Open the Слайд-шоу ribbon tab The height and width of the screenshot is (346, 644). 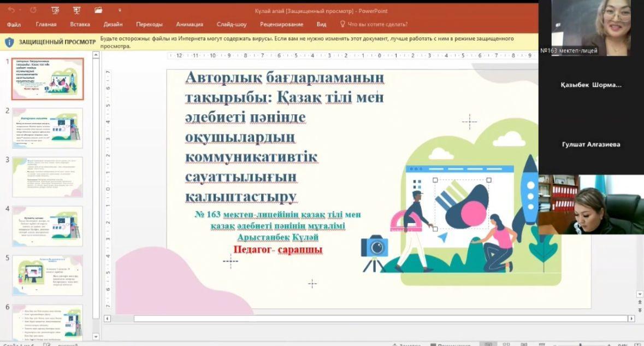232,24
